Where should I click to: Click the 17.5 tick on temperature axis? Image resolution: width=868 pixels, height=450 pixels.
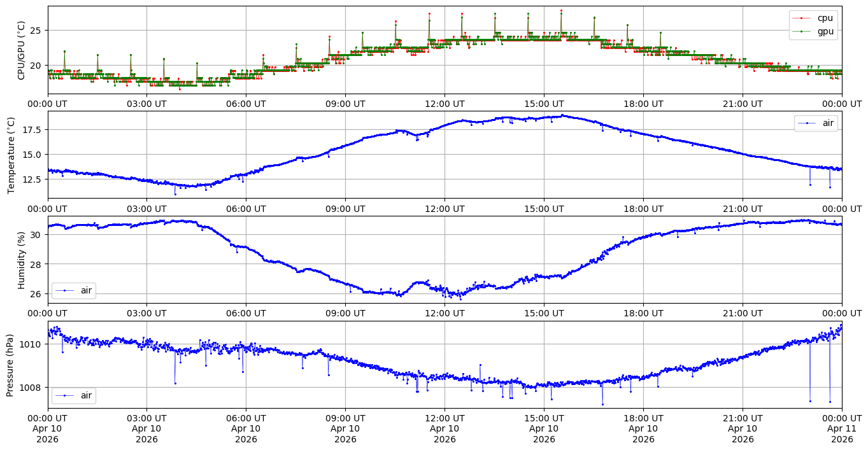[x=32, y=130]
